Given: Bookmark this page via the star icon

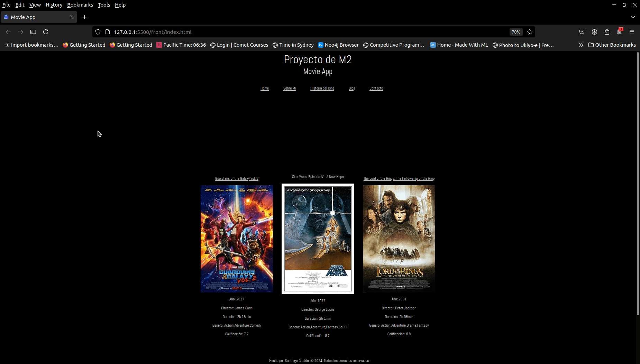Looking at the screenshot, I should (x=529, y=32).
